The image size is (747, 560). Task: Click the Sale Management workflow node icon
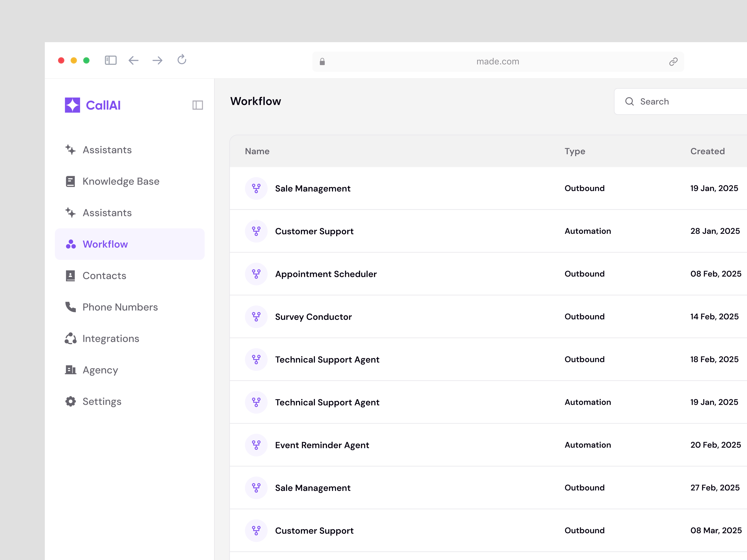tap(256, 188)
